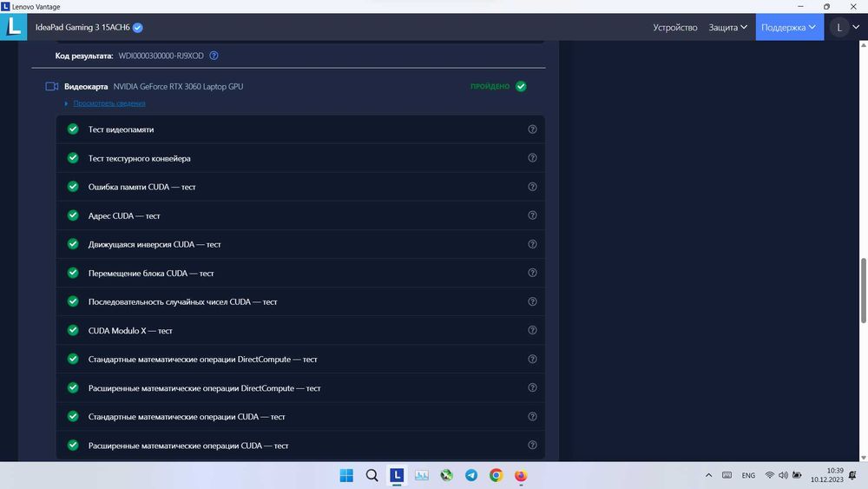Click checkmark icon of Адрес CUDA тест
The width and height of the screenshot is (868, 489).
pyautogui.click(x=73, y=215)
